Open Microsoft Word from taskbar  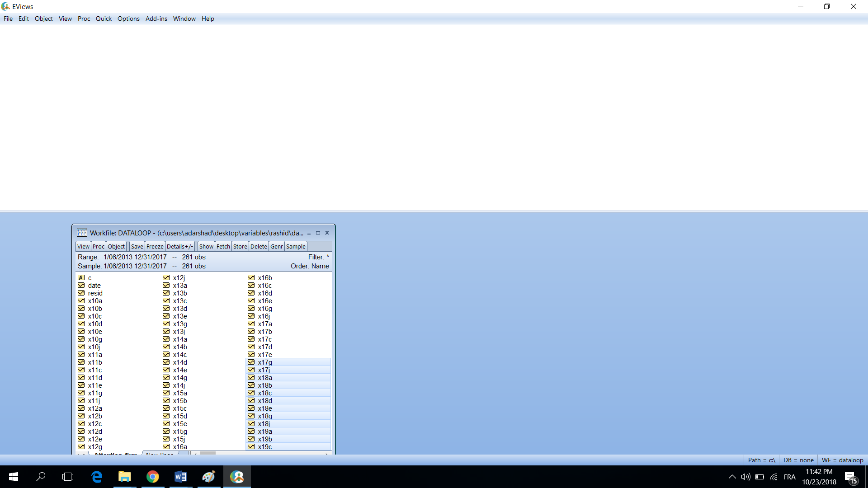click(180, 477)
